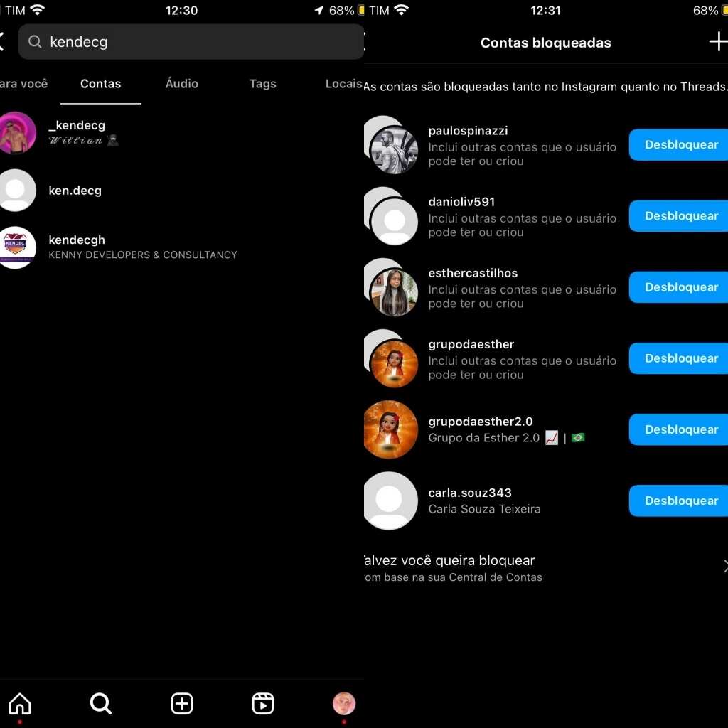Viewport: 728px width, 728px height.
Task: Open the Reels icon in bottom bar
Action: pos(263,703)
